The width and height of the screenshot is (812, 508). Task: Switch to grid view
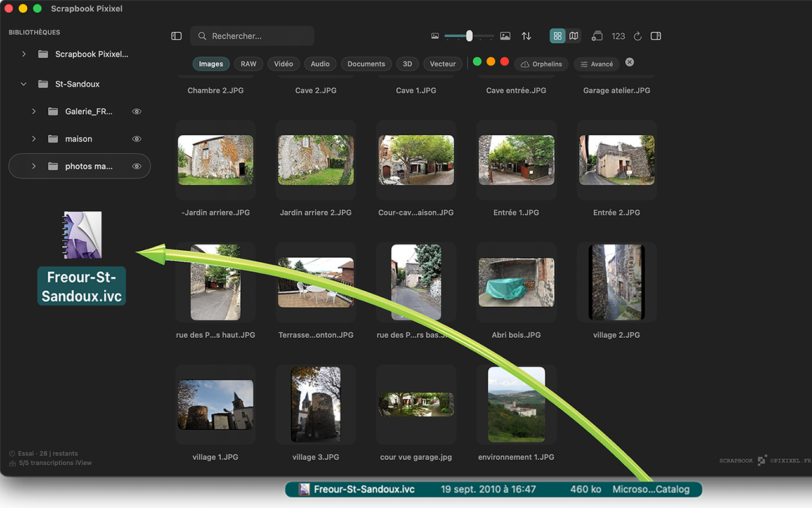coord(558,36)
